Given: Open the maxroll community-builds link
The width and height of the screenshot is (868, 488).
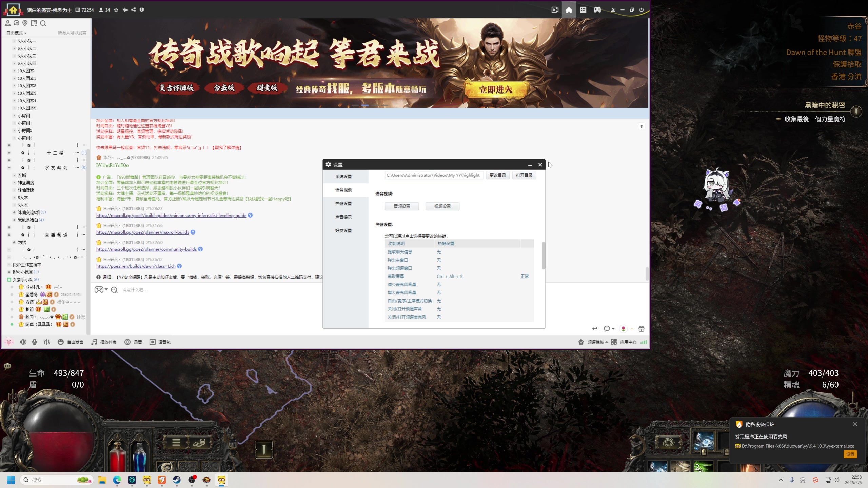Looking at the screenshot, I should pyautogui.click(x=146, y=249).
